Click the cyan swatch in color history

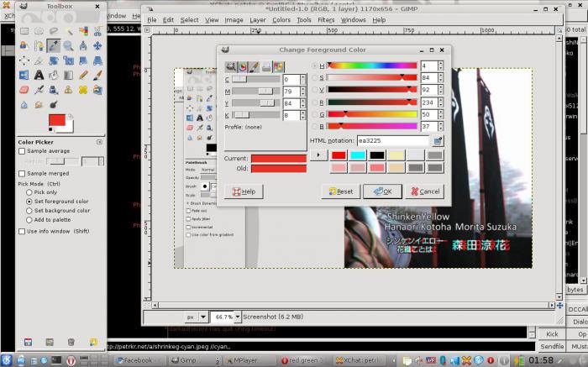point(357,155)
